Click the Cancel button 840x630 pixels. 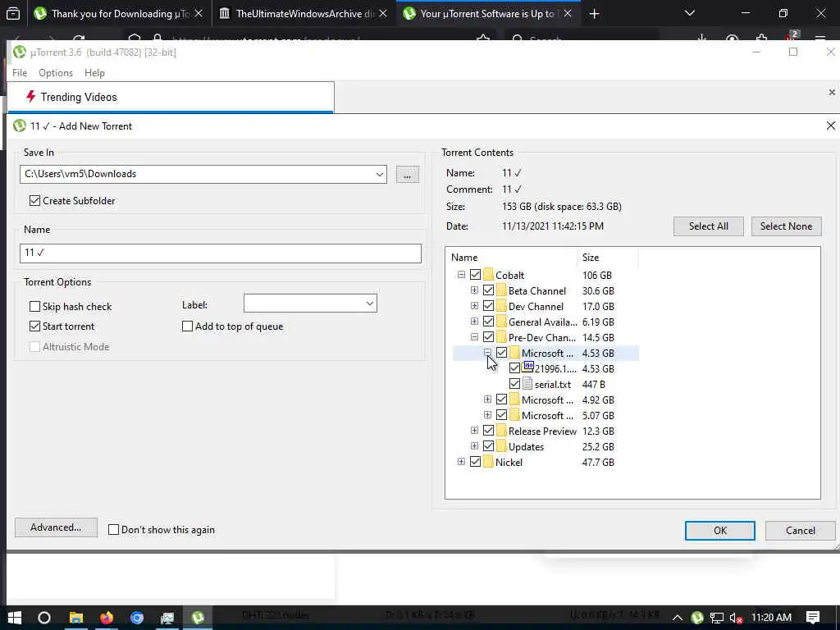[x=801, y=531]
